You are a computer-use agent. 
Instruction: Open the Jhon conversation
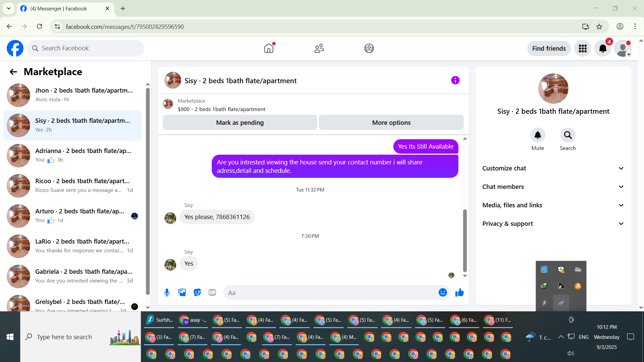point(72,95)
